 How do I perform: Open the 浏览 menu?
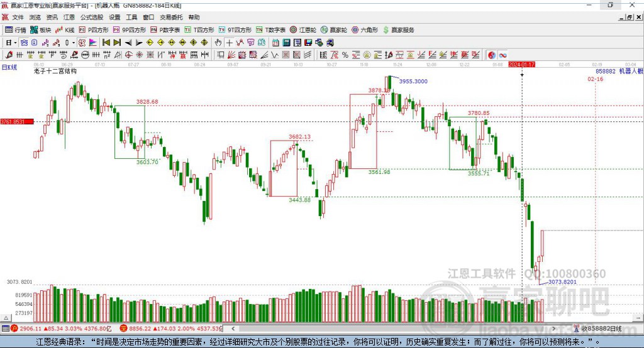pos(35,17)
